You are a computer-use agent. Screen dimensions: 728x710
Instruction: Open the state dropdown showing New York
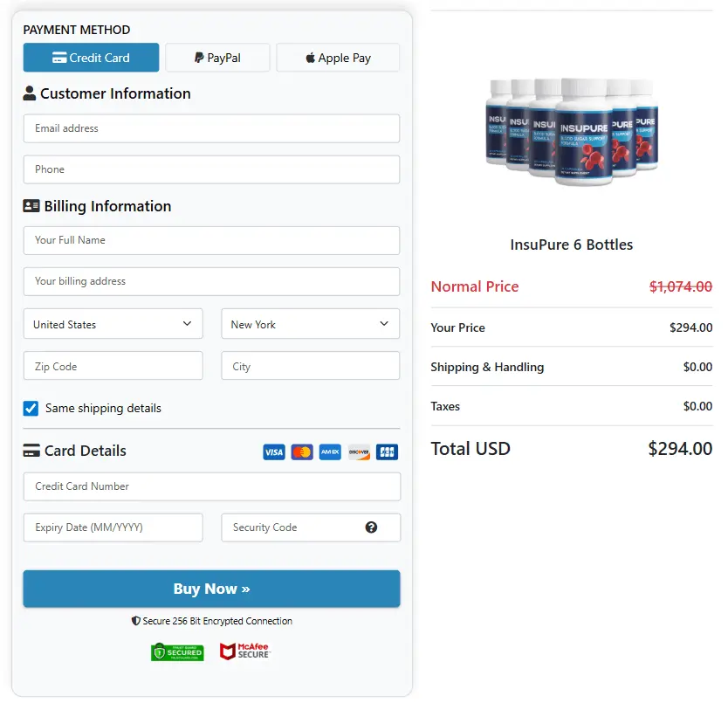310,324
